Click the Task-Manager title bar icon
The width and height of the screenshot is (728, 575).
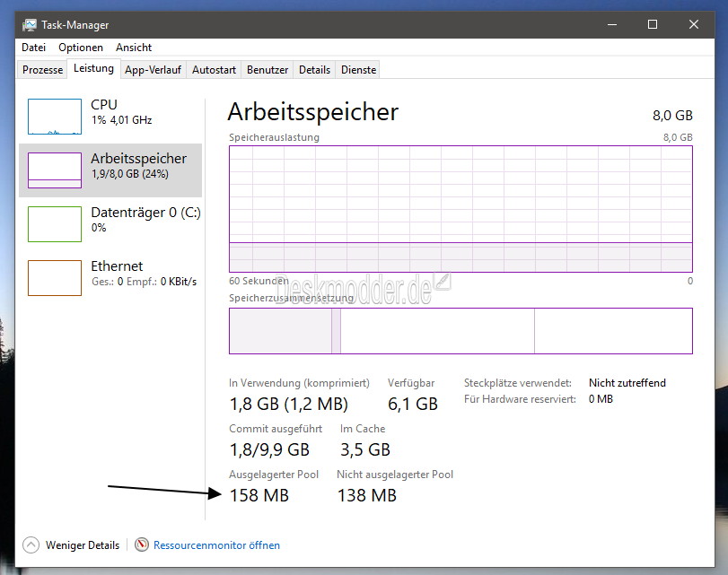(30, 25)
